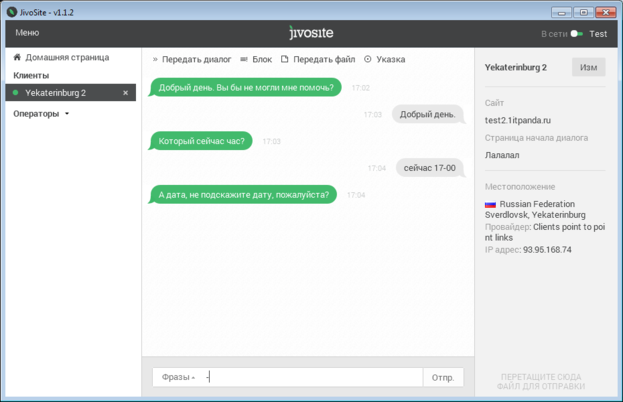Click the Russian flag icon
Viewport: 623px width, 402px height.
point(490,205)
